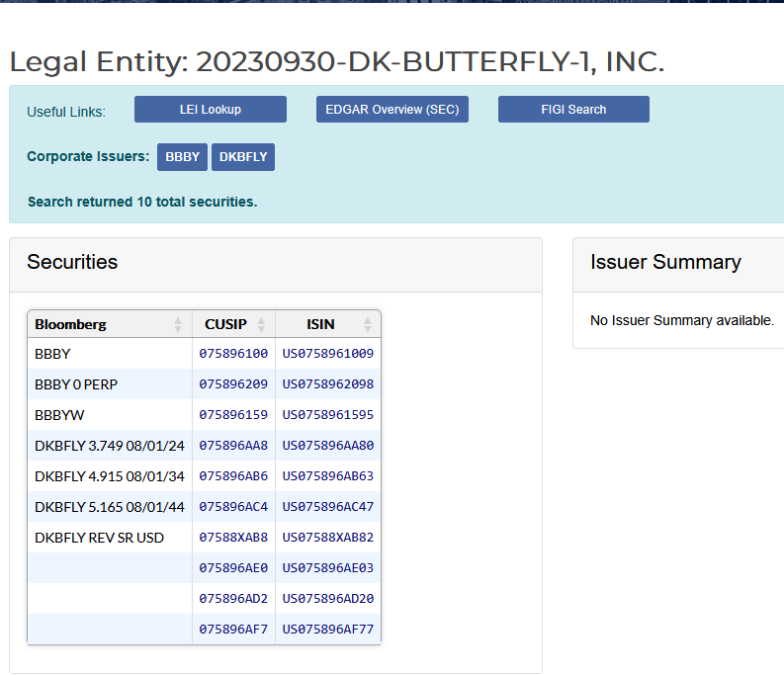Sort table by Bloomberg column arrows
The image size is (784, 675).
pos(178,324)
